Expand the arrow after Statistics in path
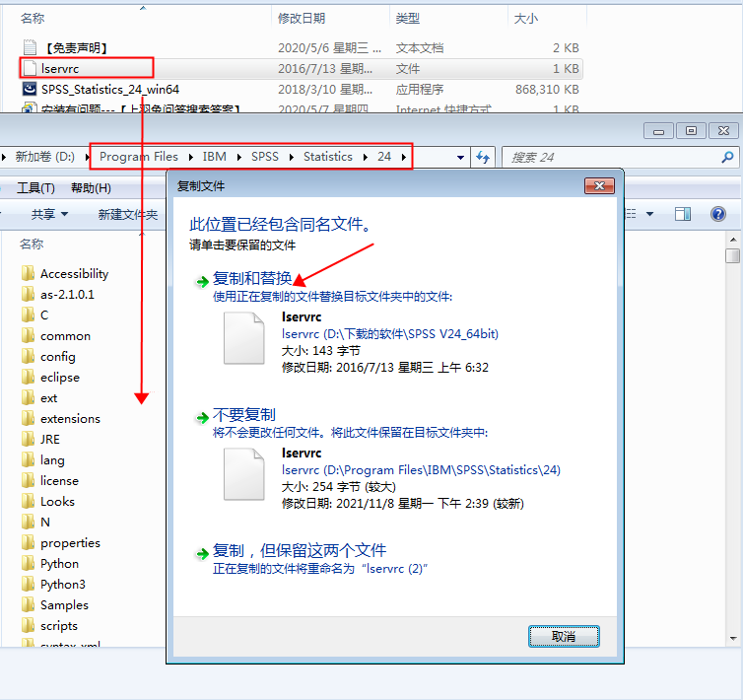743x700 pixels. coord(365,157)
